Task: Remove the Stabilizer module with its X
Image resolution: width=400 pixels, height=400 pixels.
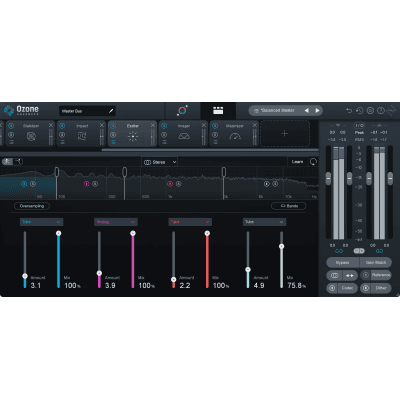Action: (51, 125)
